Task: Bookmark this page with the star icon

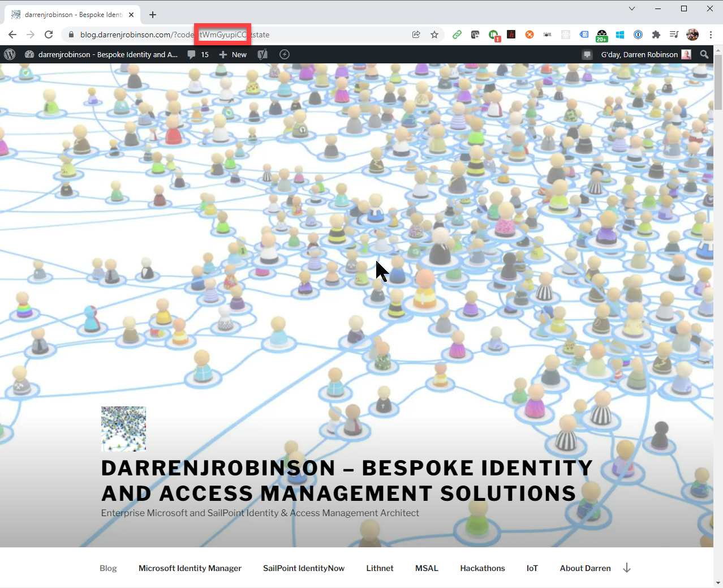Action: point(434,35)
